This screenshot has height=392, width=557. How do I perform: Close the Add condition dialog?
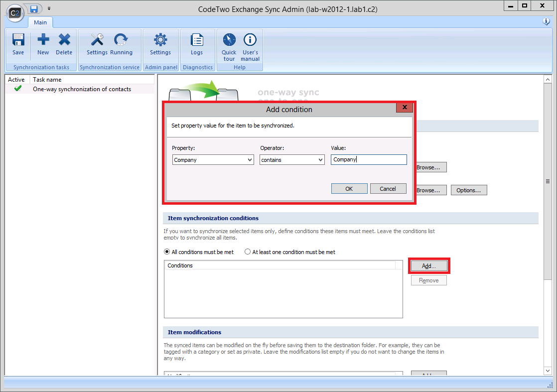[405, 107]
